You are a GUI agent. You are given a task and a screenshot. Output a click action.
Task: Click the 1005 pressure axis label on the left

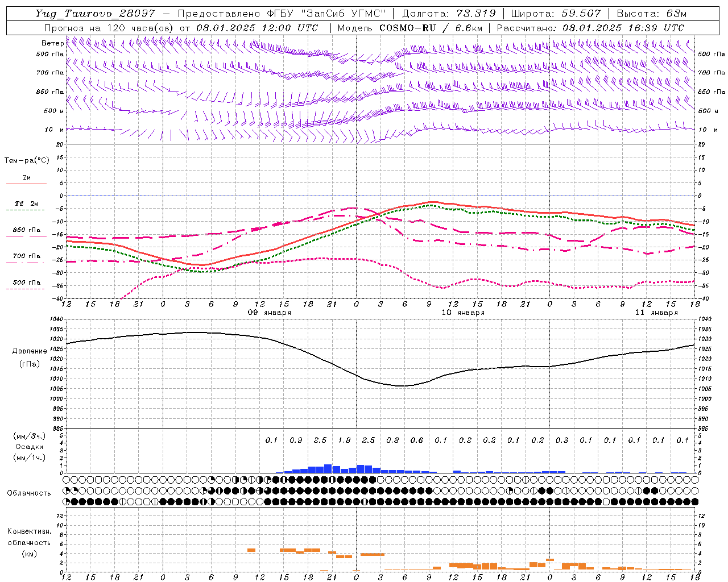[x=57, y=389]
